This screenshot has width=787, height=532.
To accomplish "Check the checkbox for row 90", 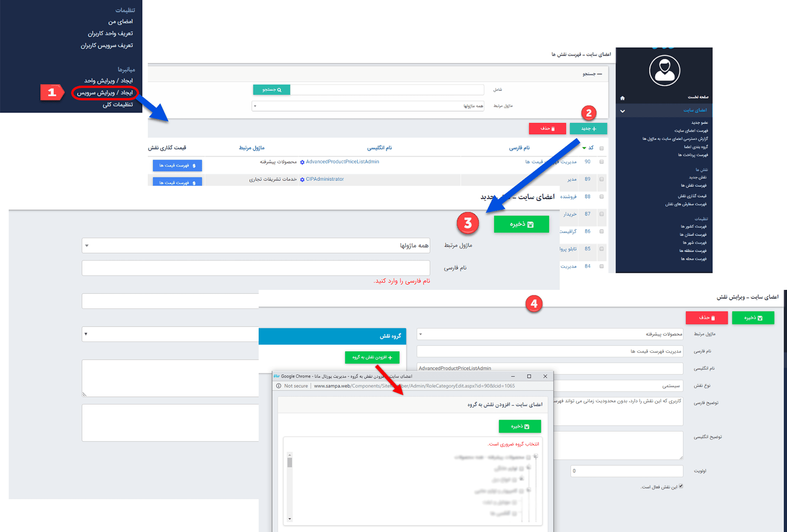I will [602, 162].
